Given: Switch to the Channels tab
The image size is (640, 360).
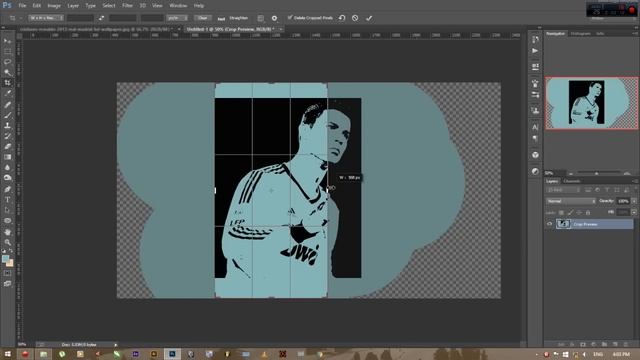Looking at the screenshot, I should 572,181.
